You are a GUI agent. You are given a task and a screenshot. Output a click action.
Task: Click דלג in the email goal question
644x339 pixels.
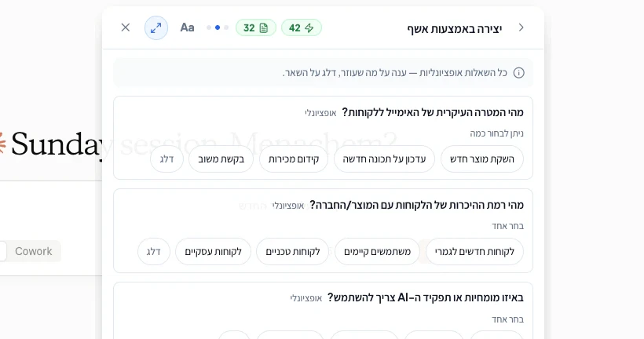(x=166, y=159)
